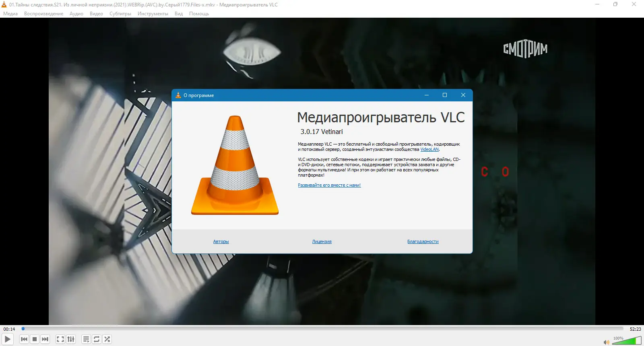
Task: Open the Лицензия link
Action: [x=322, y=241]
